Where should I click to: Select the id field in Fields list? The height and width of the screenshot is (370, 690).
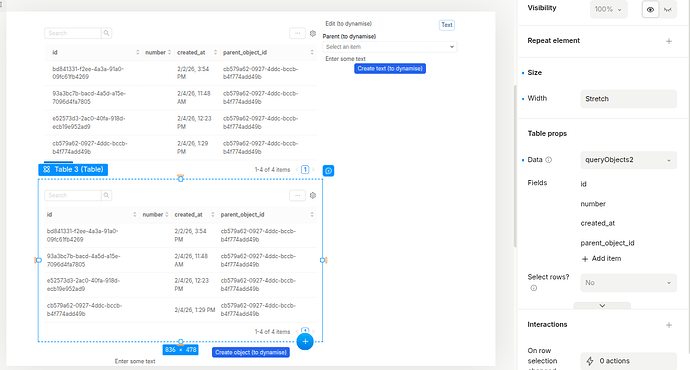point(584,184)
